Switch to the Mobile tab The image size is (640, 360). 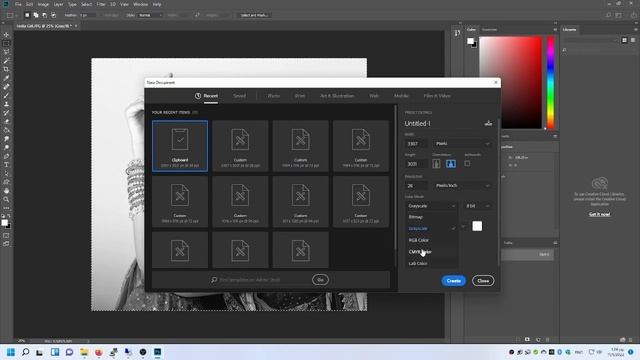pyautogui.click(x=401, y=96)
